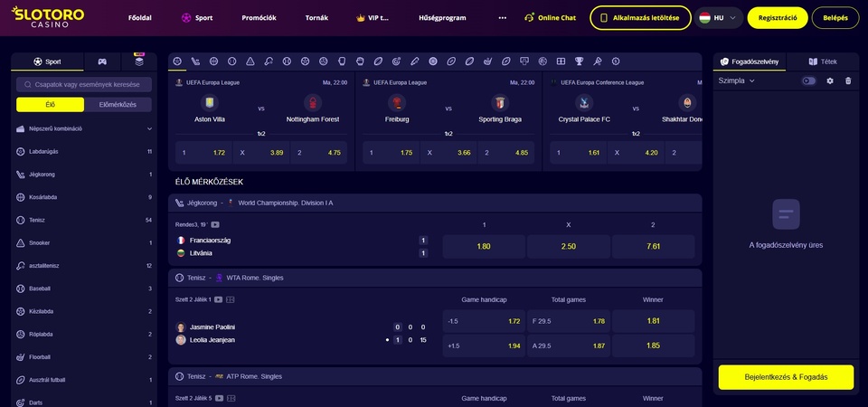Bet on Aston Villa at 1.72
868x407 pixels.
pos(203,152)
